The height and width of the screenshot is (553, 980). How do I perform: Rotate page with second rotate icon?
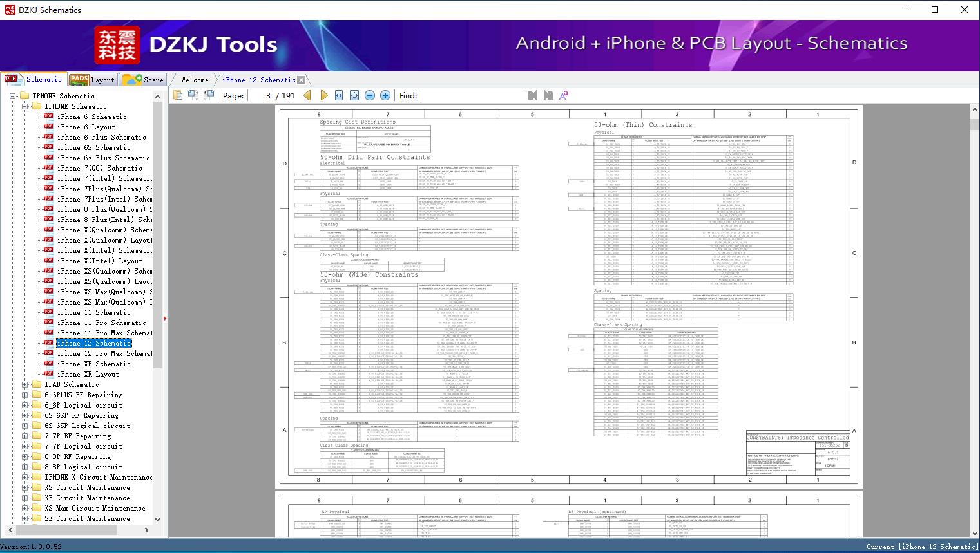pyautogui.click(x=209, y=95)
